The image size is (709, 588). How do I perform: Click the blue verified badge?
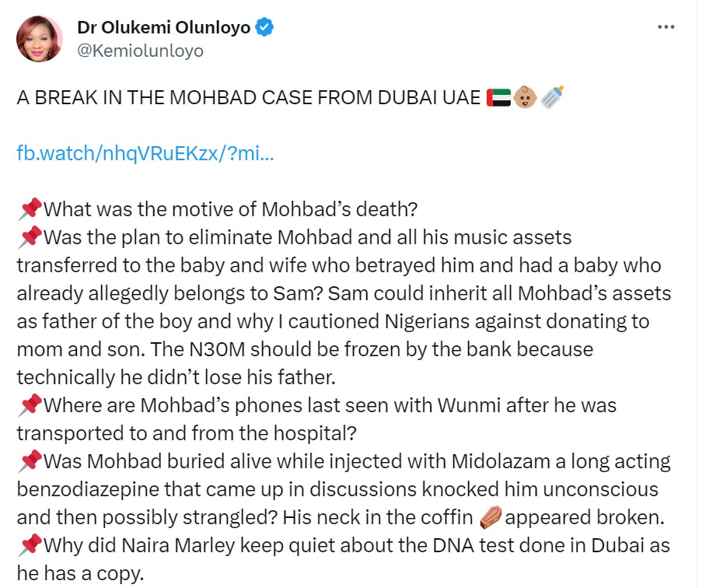(264, 27)
